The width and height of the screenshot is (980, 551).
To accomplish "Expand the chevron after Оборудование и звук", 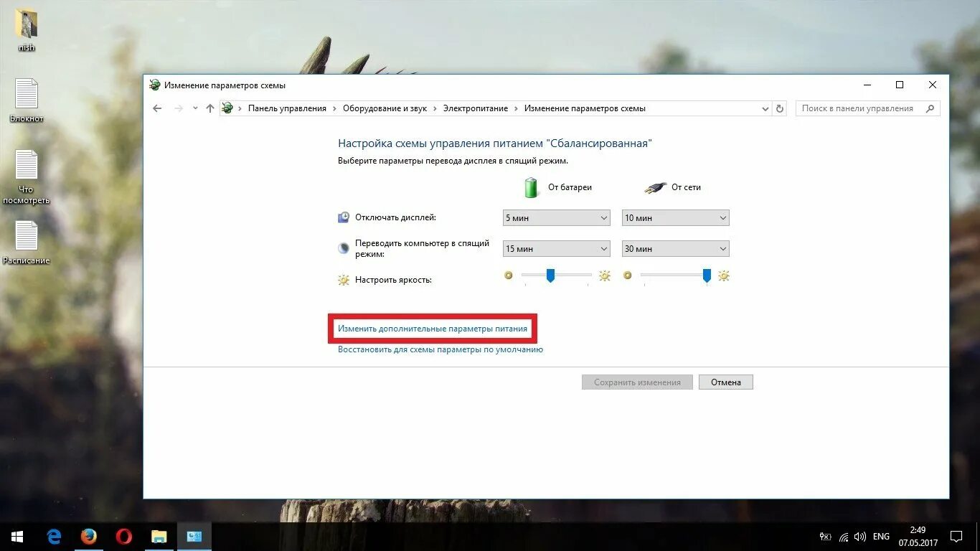I will point(435,108).
